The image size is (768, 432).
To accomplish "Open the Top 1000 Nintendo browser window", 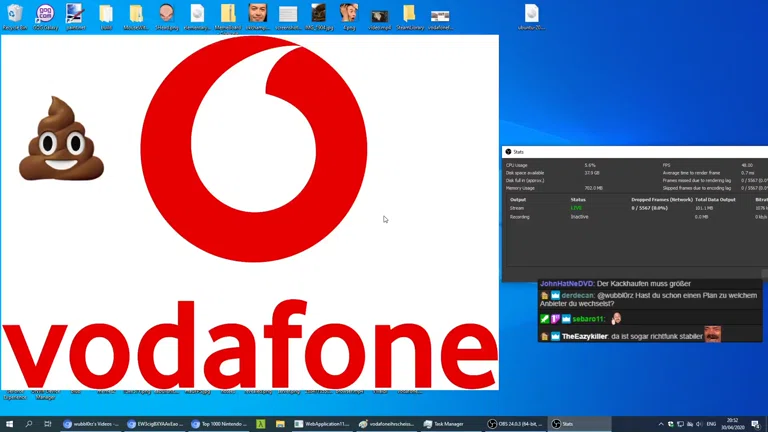I will click(219, 424).
